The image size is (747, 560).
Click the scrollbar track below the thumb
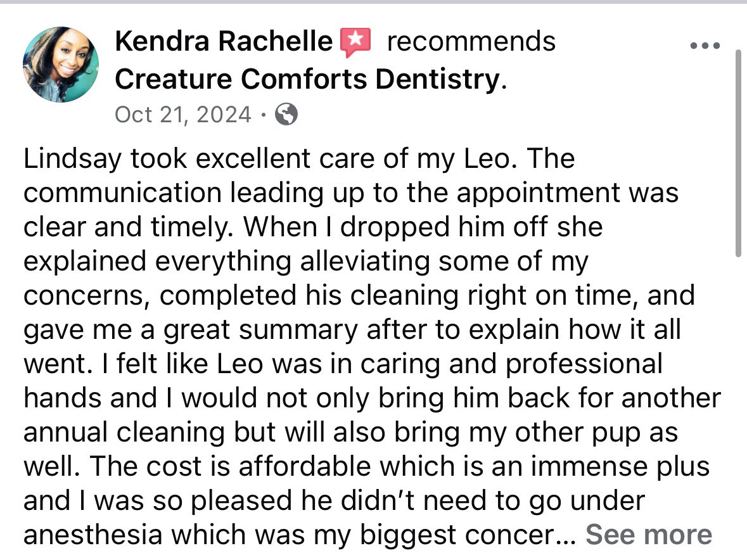pyautogui.click(x=738, y=405)
